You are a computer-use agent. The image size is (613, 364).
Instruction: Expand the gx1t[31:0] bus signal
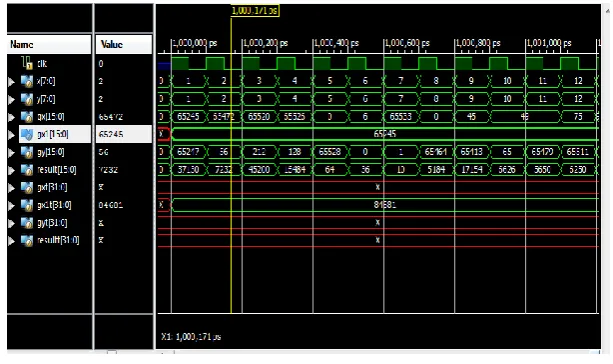click(11, 205)
